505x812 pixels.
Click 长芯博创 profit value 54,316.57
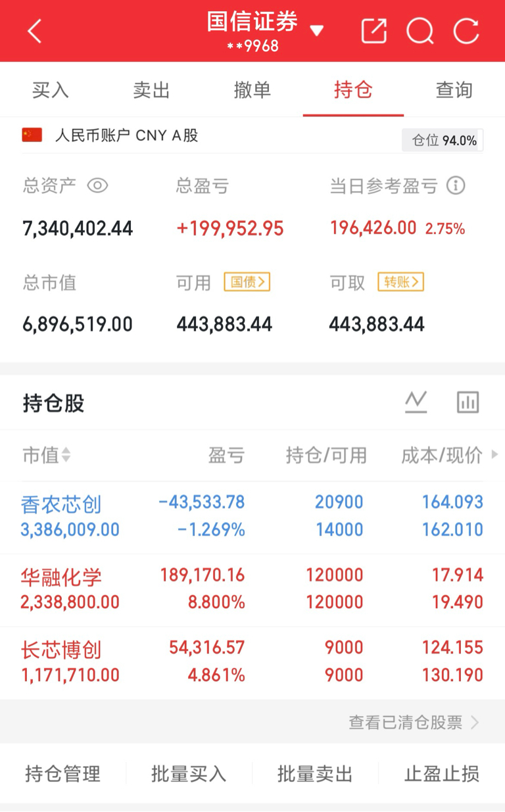pyautogui.click(x=207, y=648)
